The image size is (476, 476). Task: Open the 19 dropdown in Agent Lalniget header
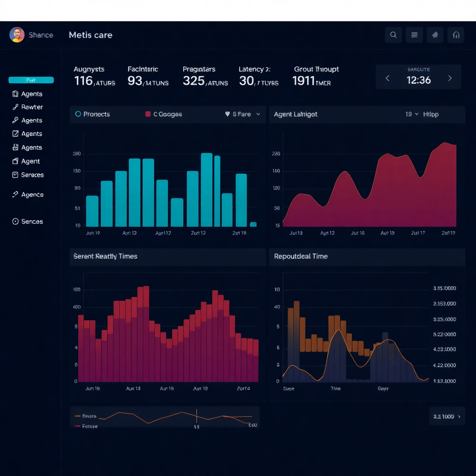coord(411,114)
